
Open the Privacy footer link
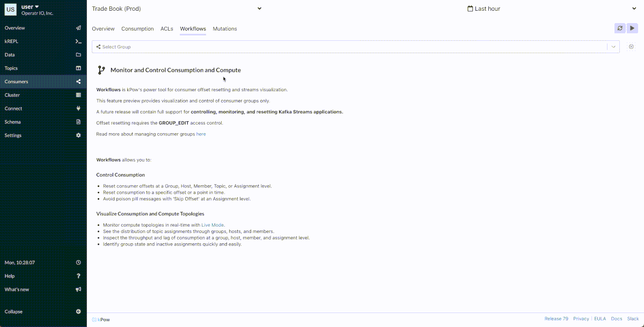(581, 319)
